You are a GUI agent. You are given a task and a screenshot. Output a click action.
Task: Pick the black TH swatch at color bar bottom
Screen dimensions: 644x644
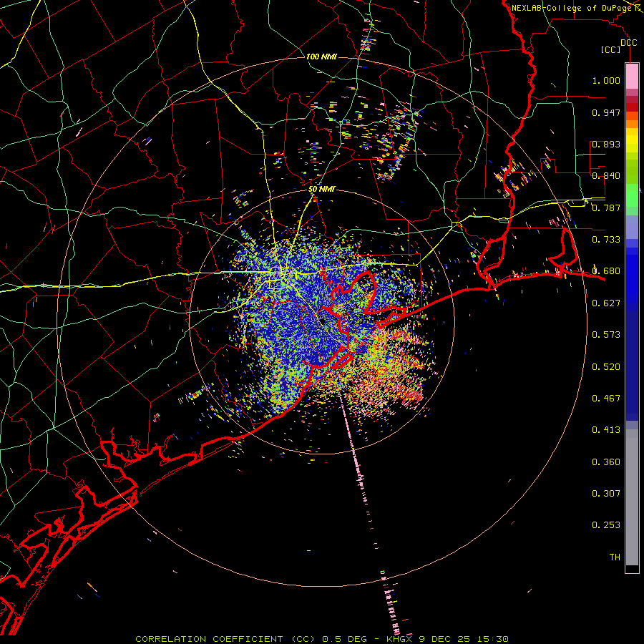[632, 569]
